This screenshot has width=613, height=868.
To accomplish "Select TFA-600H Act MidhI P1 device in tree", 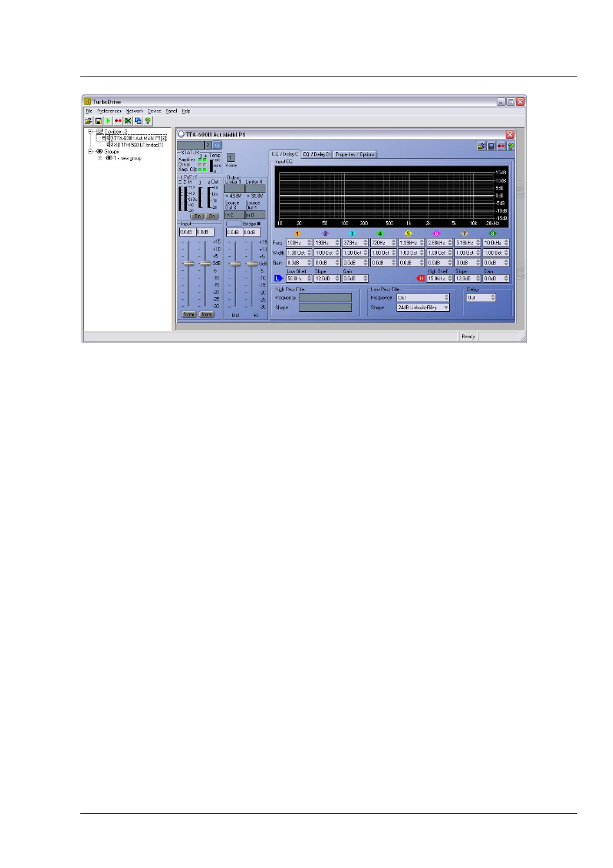I will (x=140, y=138).
